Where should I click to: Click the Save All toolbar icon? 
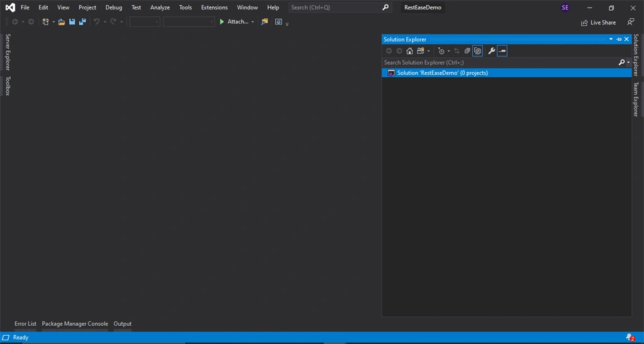click(x=82, y=22)
